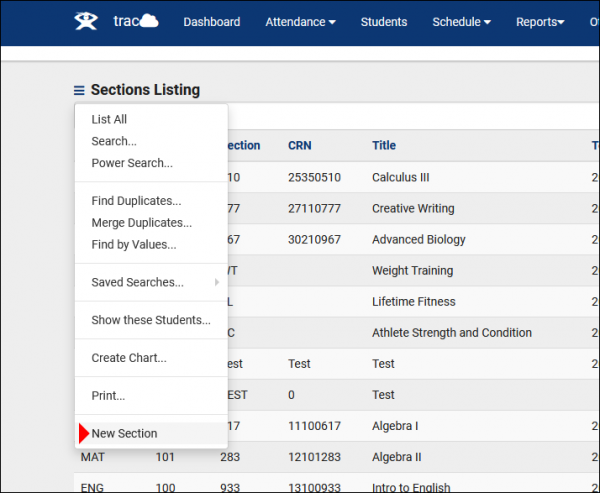
Task: Expand the Schedule dropdown menu
Action: coord(461,22)
